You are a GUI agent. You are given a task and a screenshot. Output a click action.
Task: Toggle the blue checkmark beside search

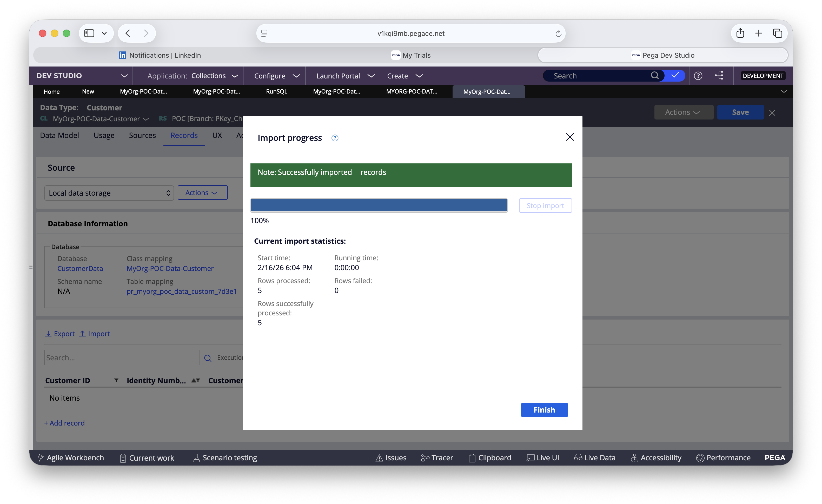pos(674,75)
